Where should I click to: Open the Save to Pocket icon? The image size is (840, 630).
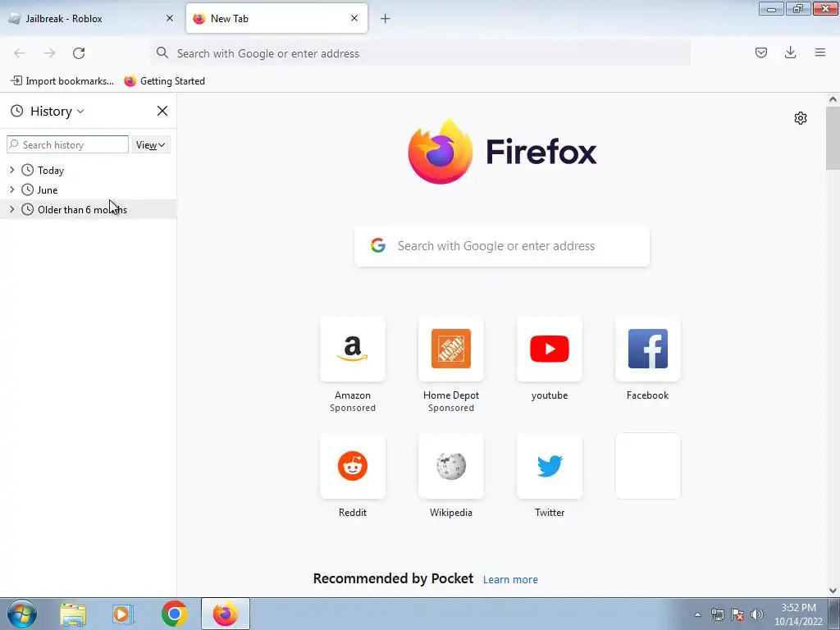coord(760,52)
